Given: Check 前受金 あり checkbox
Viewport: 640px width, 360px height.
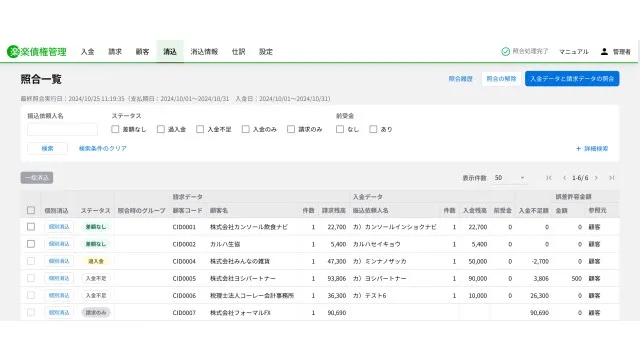Looking at the screenshot, I should pos(373,129).
